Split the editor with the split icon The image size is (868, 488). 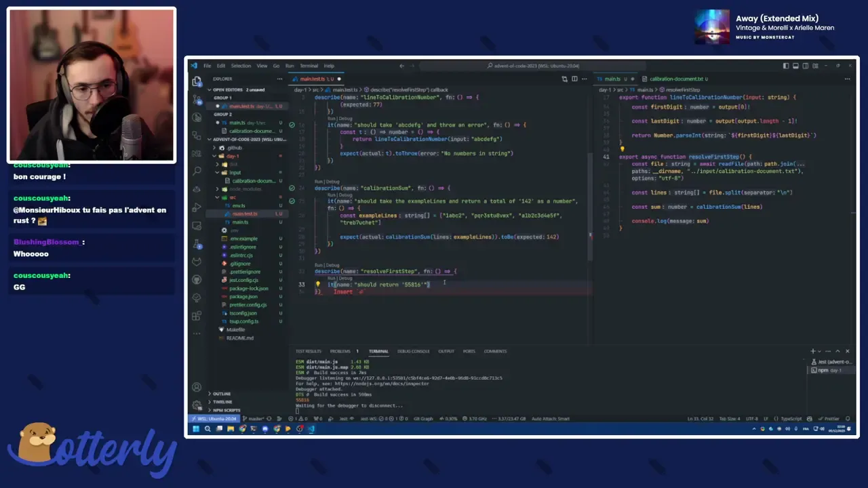pyautogui.click(x=574, y=79)
